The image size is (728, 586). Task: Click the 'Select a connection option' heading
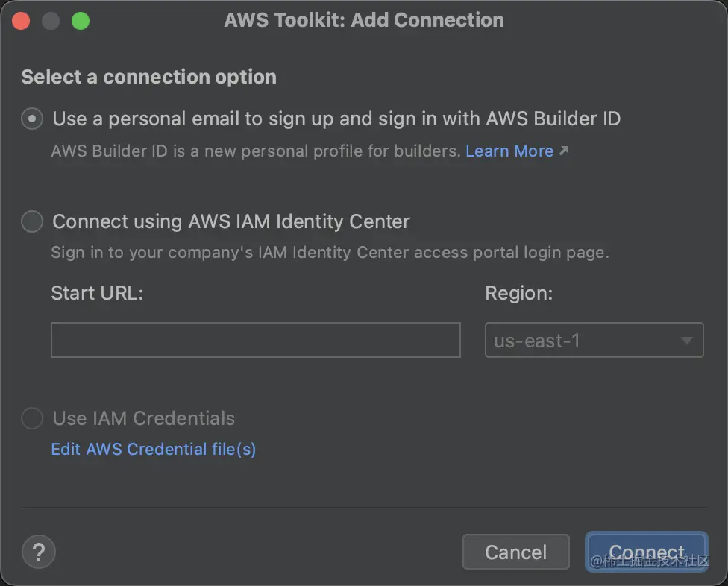[149, 77]
